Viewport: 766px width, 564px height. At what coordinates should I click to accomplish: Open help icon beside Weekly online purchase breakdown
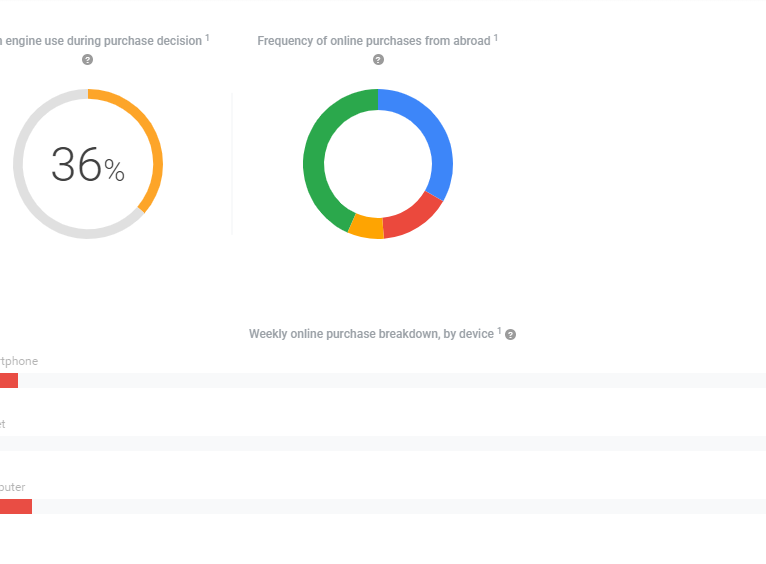pyautogui.click(x=511, y=335)
